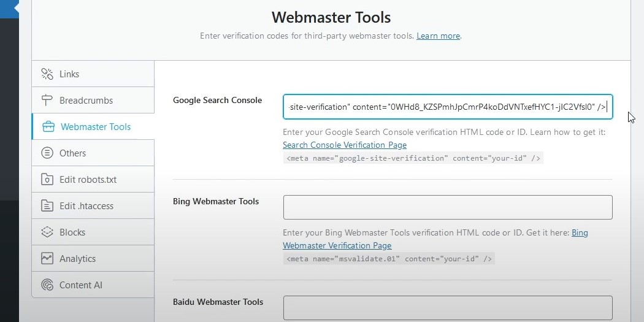Click the Bing Webmaster Tools label
This screenshot has height=322, width=644.
216,201
